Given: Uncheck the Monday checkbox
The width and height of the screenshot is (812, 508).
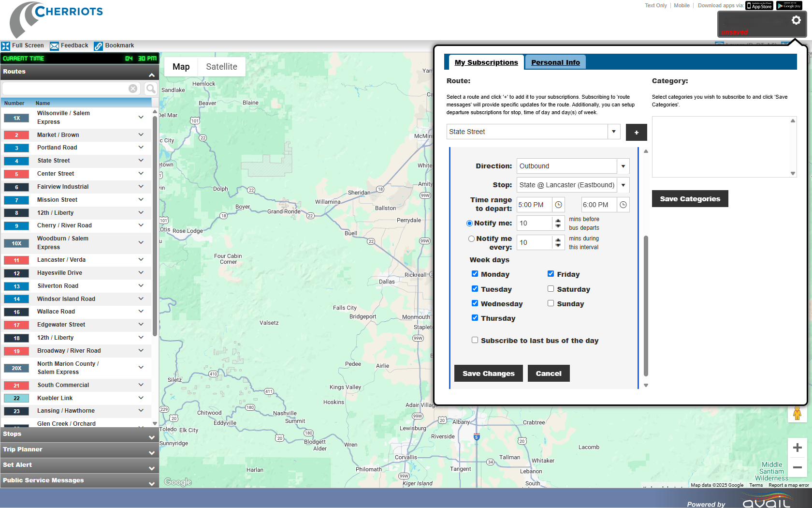Looking at the screenshot, I should [475, 274].
